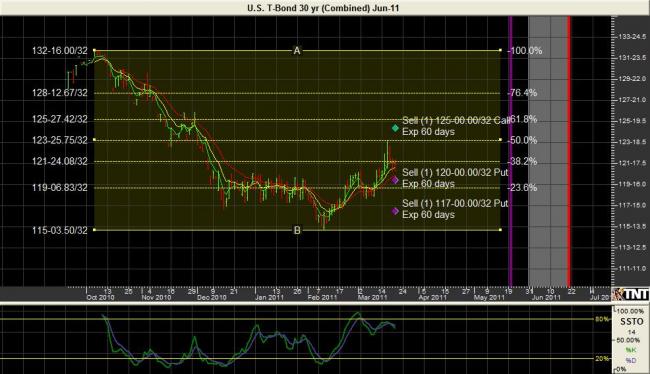Click the 111-11.0 price axis value

pos(632,268)
